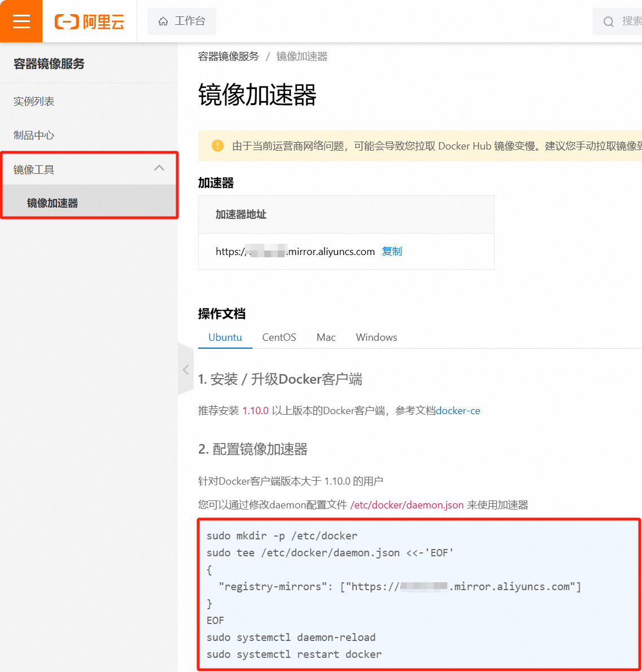Switch to the Mac tab
Image resolution: width=642 pixels, height=672 pixels.
(326, 337)
